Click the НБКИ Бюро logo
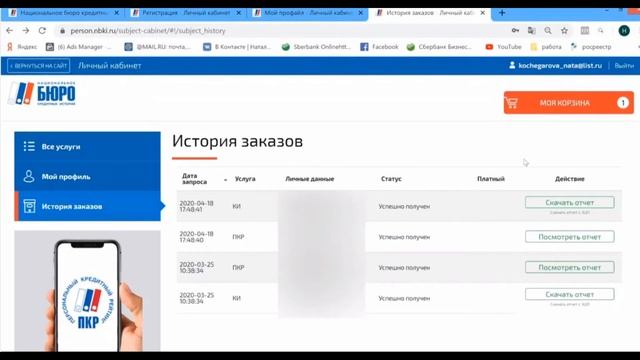This screenshot has width=640, height=360. [42, 93]
